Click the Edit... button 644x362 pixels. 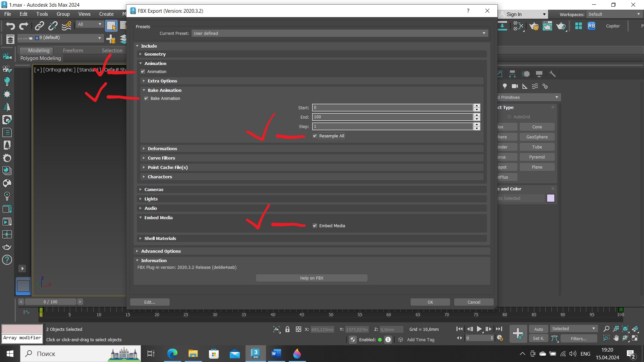pos(150,302)
